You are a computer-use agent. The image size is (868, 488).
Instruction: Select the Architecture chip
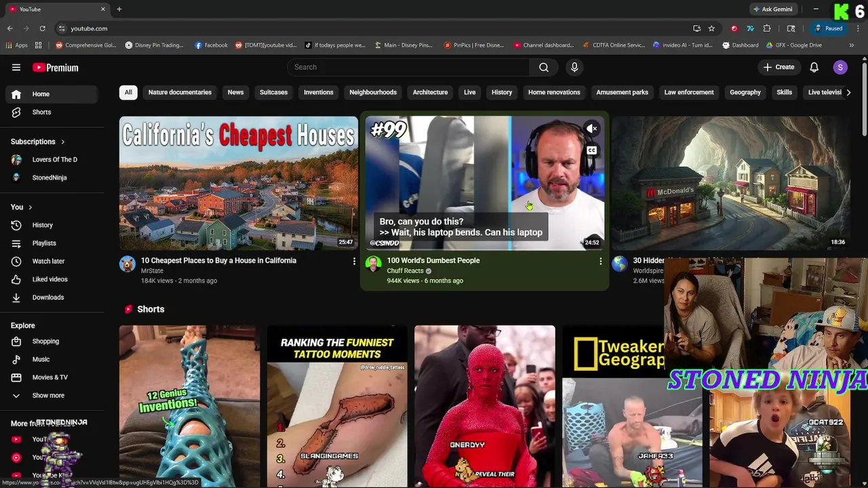pyautogui.click(x=430, y=92)
